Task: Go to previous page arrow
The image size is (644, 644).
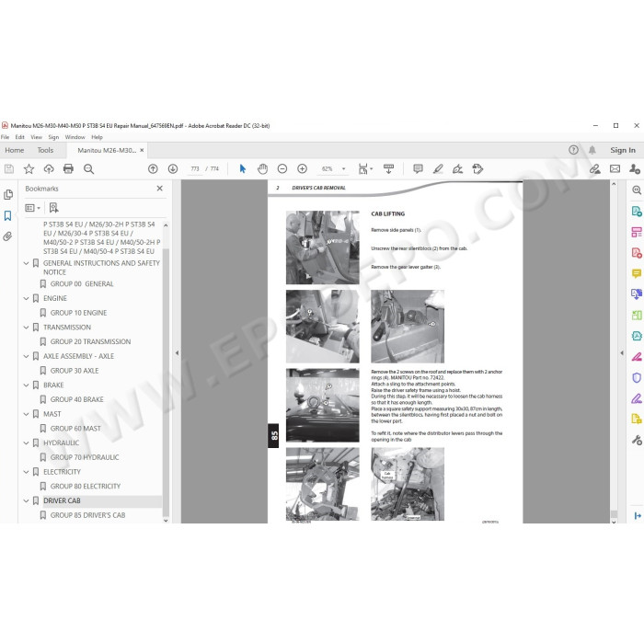Action: (x=153, y=168)
